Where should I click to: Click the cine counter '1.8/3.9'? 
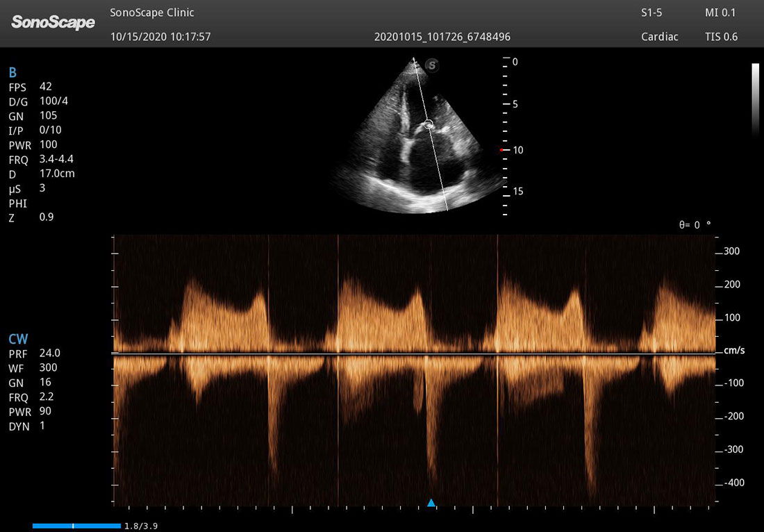click(x=141, y=526)
